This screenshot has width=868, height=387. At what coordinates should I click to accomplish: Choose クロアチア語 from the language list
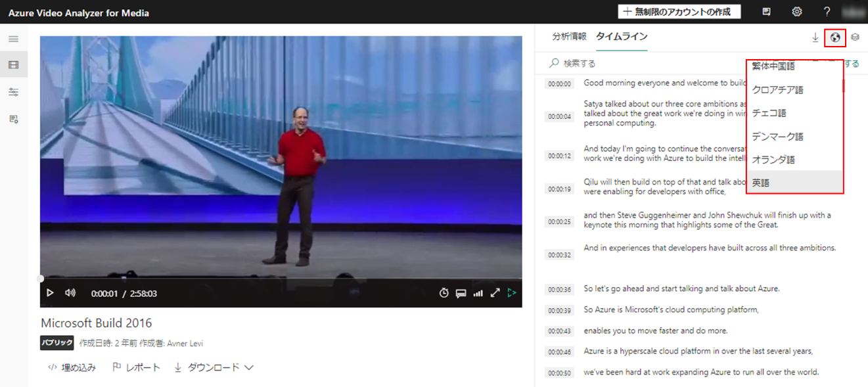794,90
